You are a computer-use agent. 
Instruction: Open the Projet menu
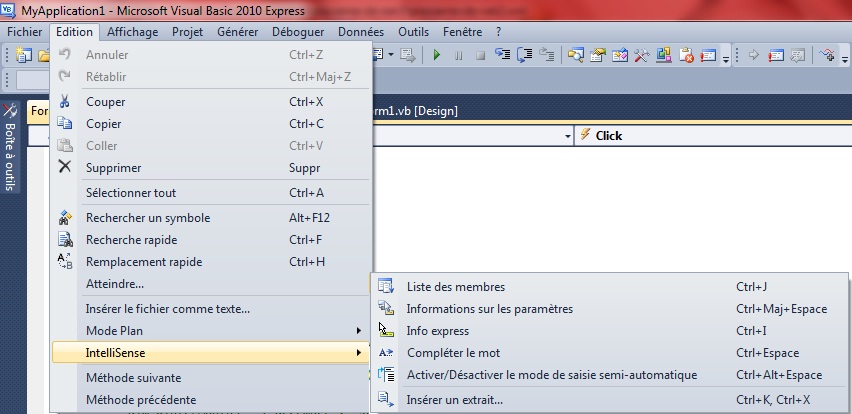pyautogui.click(x=187, y=32)
